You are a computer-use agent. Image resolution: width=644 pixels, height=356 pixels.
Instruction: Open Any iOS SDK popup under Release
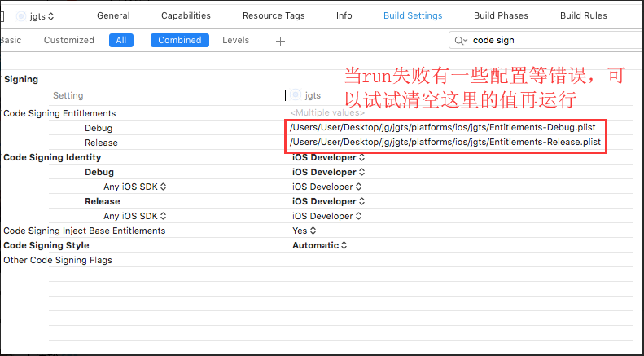[134, 216]
